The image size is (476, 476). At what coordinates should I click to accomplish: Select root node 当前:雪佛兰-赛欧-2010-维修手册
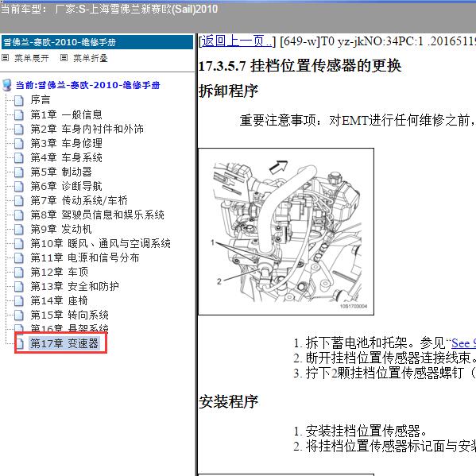pos(87,85)
